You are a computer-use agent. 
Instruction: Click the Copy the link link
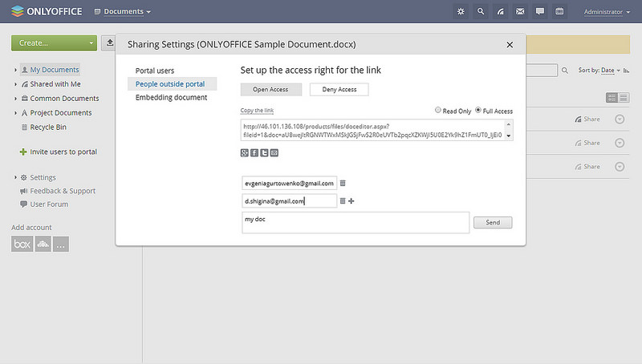[x=258, y=111]
